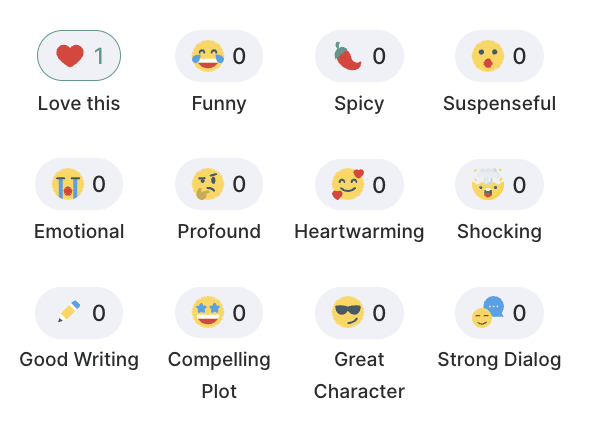The height and width of the screenshot is (440, 598).
Task: Select the sunglasses Great Character emoji
Action: (347, 312)
